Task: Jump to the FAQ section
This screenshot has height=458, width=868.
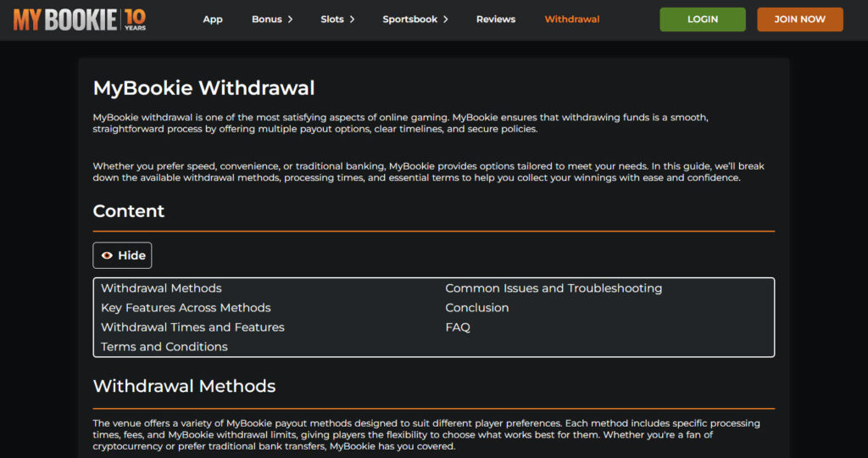Action: pyautogui.click(x=458, y=327)
